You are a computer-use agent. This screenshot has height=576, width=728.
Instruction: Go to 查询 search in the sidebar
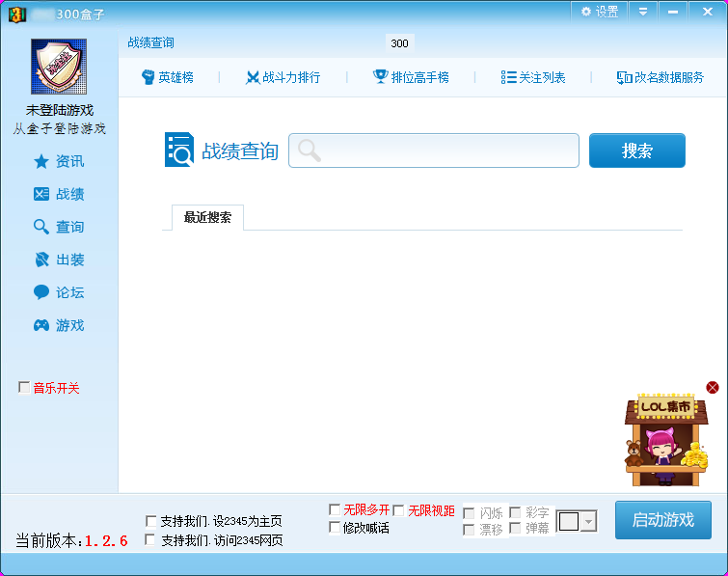[x=59, y=227]
